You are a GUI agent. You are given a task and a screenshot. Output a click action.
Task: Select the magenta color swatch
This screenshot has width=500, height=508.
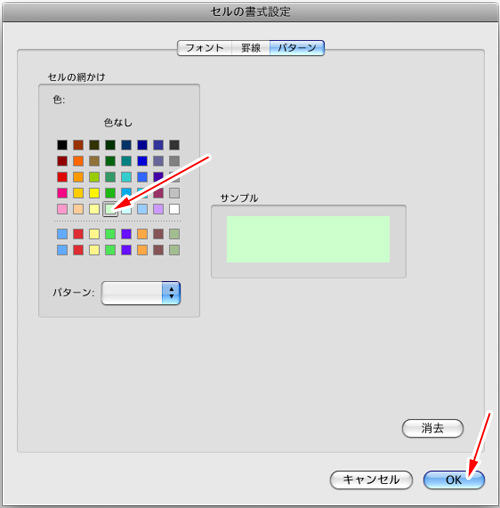coord(62,193)
